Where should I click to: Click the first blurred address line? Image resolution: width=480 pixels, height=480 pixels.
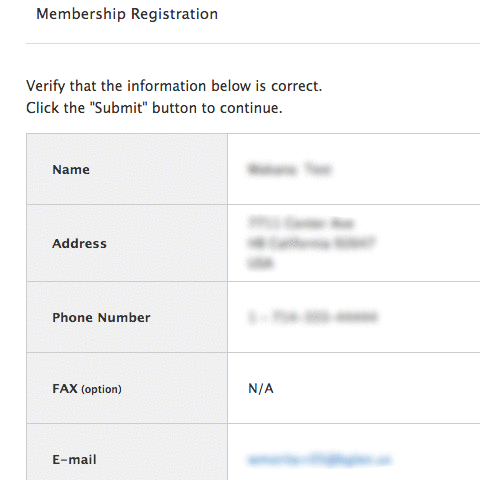(301, 223)
